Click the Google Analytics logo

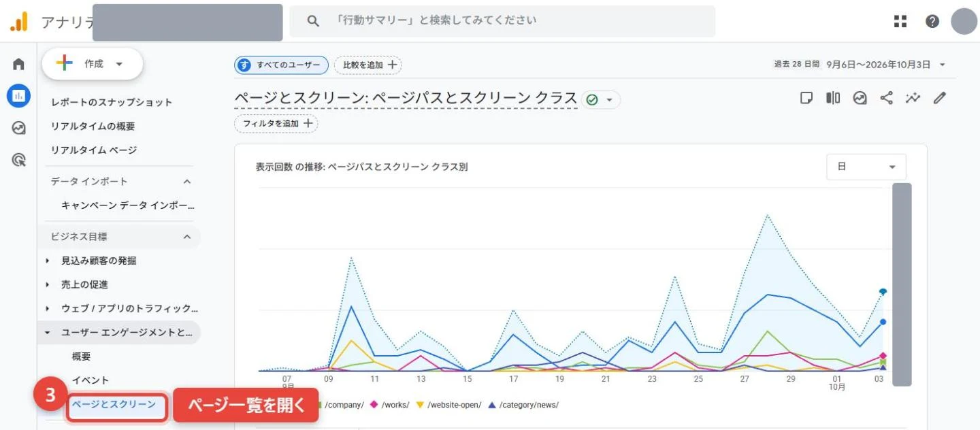click(19, 21)
